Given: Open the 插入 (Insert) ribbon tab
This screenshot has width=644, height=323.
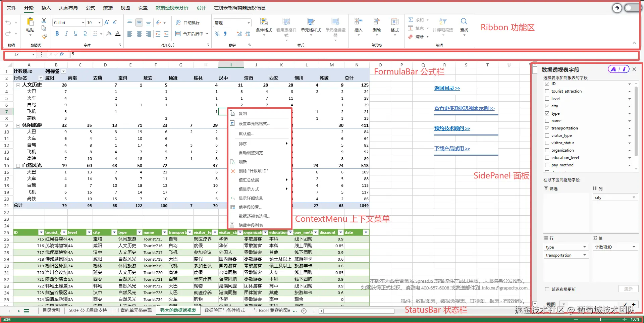Looking at the screenshot, I should pyautogui.click(x=46, y=8).
